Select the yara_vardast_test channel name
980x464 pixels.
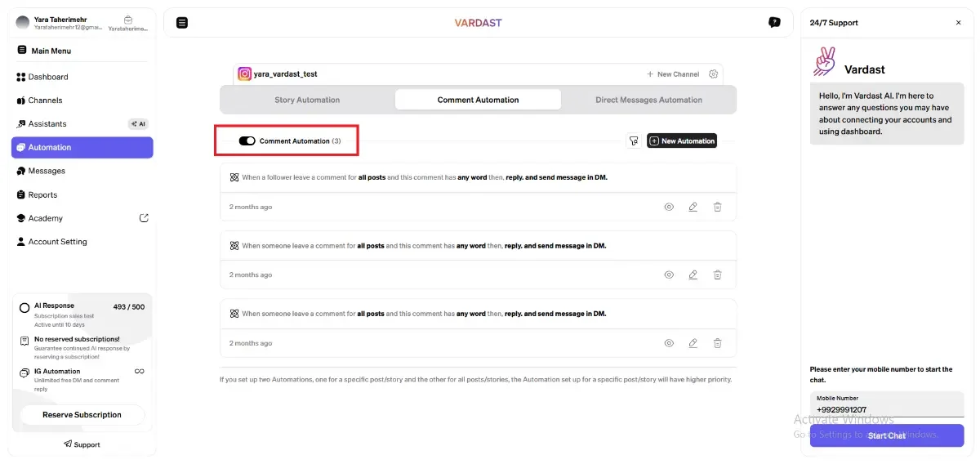tap(285, 74)
